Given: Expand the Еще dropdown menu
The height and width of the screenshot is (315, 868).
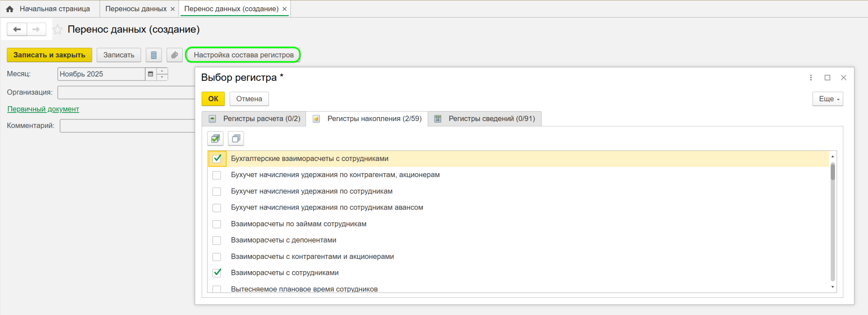Looking at the screenshot, I should pyautogui.click(x=827, y=99).
